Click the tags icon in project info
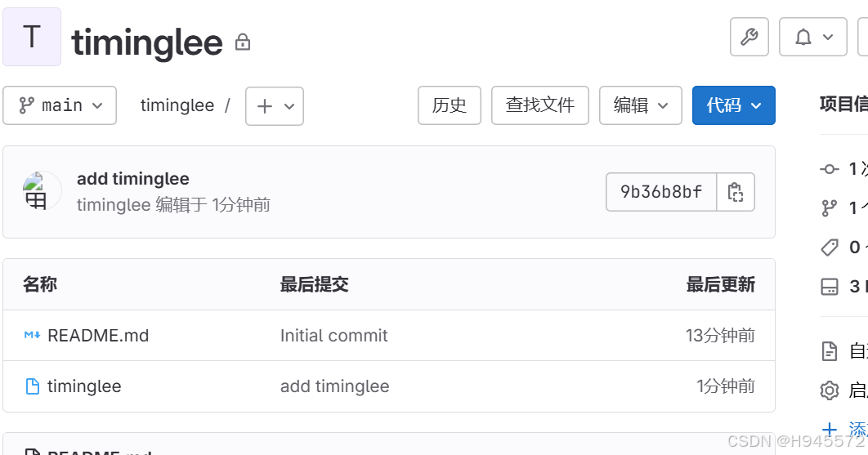The height and width of the screenshot is (455, 868). click(830, 247)
